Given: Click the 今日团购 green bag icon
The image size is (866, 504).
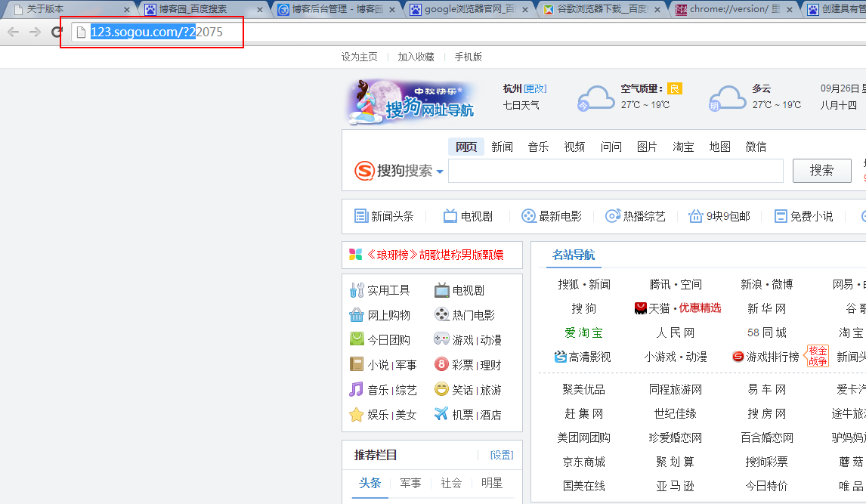Looking at the screenshot, I should tap(357, 339).
